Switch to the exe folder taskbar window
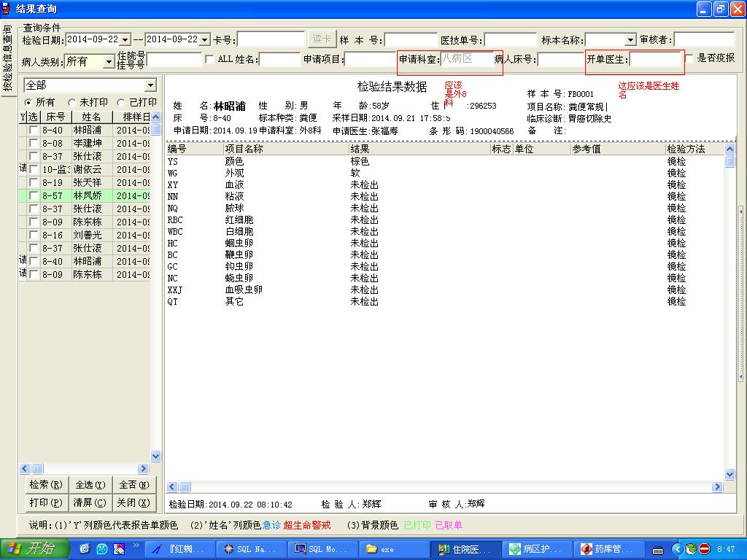Image resolution: width=747 pixels, height=560 pixels. point(393,549)
